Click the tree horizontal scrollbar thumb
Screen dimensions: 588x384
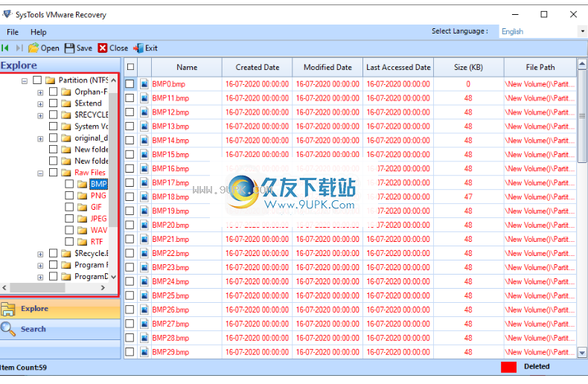[x=37, y=288]
